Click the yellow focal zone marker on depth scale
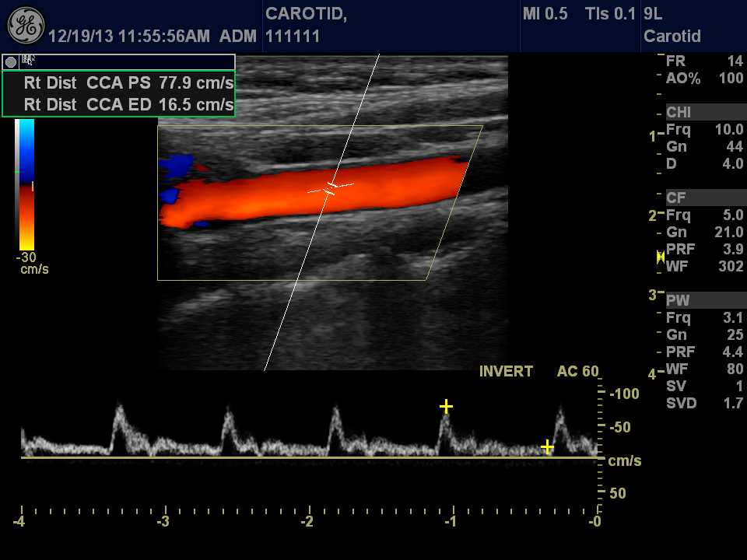Image resolution: width=747 pixels, height=560 pixels. click(x=660, y=256)
